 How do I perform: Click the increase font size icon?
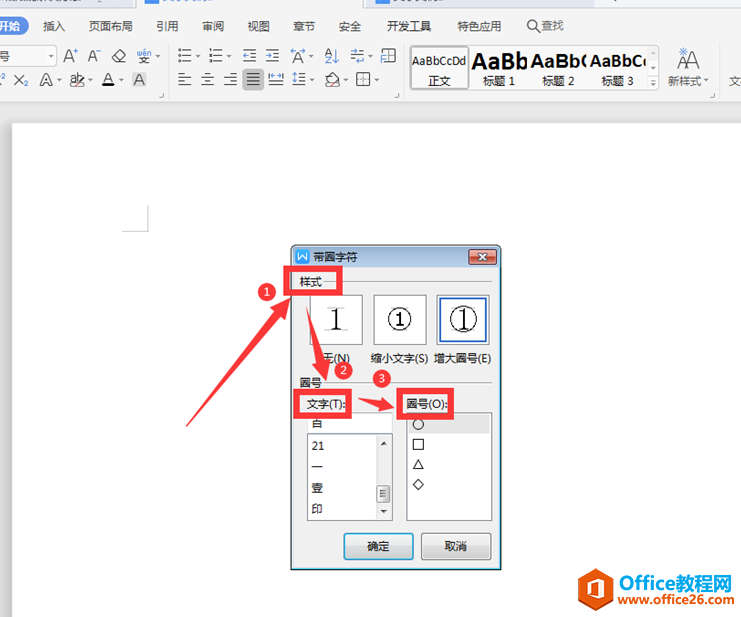pyautogui.click(x=70, y=56)
